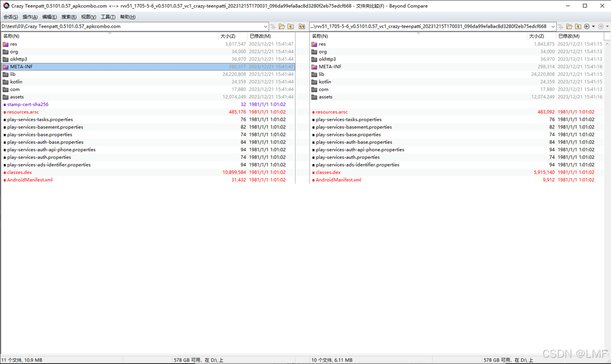Click left classes.dex size 10,899,584
Image resolution: width=611 pixels, height=364 pixels.
[x=234, y=172]
